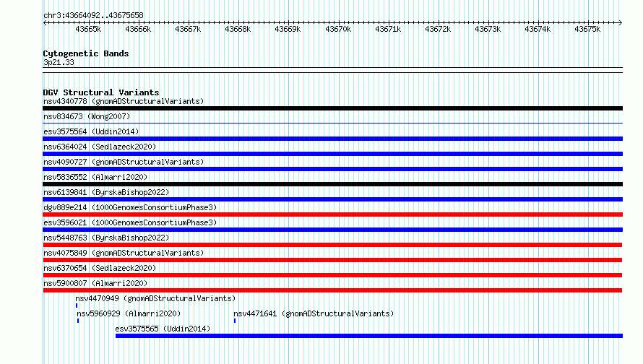This screenshot has width=643, height=364.
Task: Select the small blue mark under nsv4470949
Action: point(77,305)
